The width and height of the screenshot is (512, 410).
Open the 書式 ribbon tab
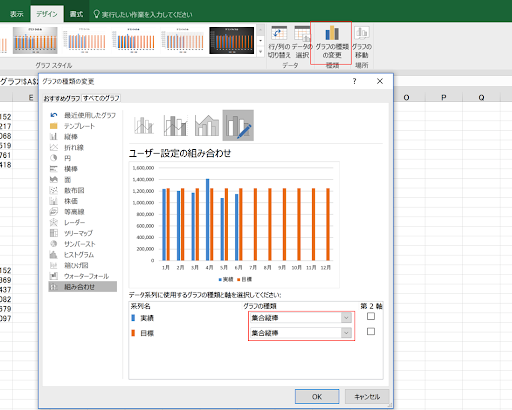point(76,14)
